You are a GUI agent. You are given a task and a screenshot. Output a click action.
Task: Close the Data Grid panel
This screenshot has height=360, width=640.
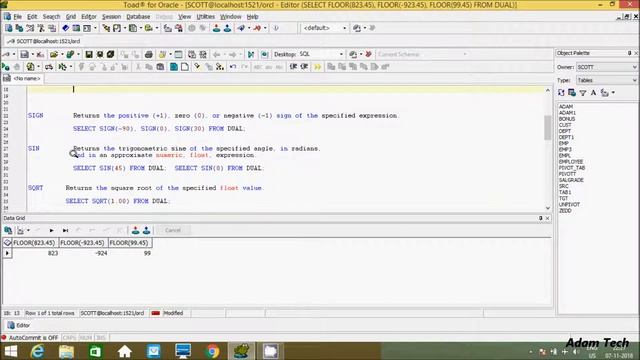click(x=547, y=218)
